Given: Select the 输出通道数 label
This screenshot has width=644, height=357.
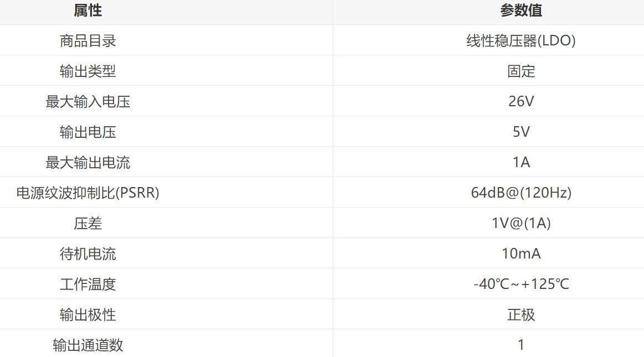Looking at the screenshot, I should point(87,345).
